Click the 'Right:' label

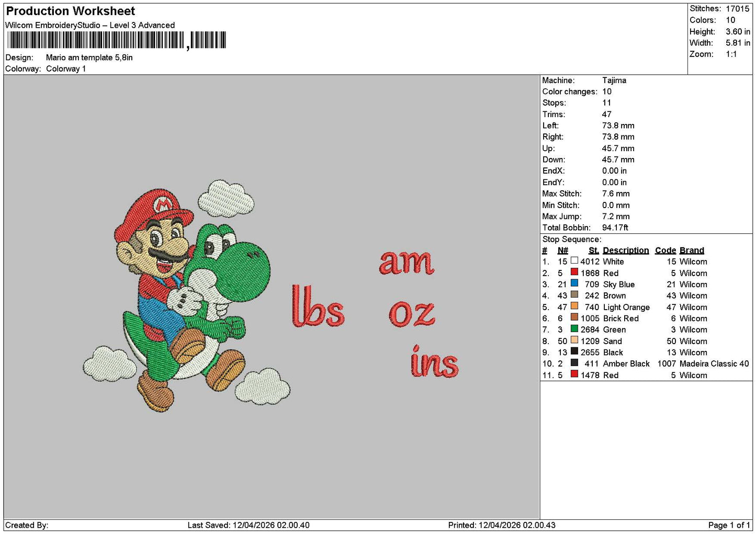coord(553,137)
